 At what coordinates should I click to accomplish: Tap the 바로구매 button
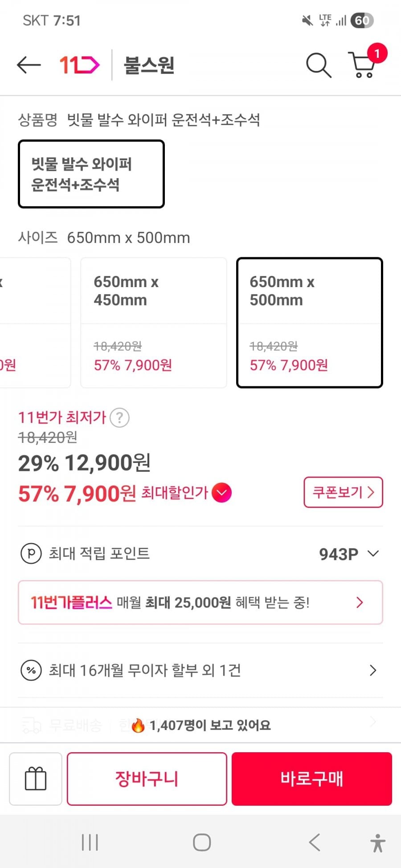[312, 779]
